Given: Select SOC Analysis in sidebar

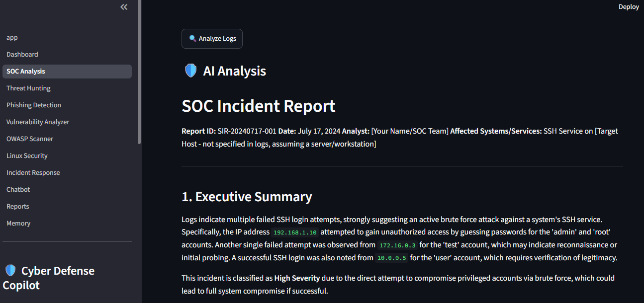Looking at the screenshot, I should click(67, 72).
